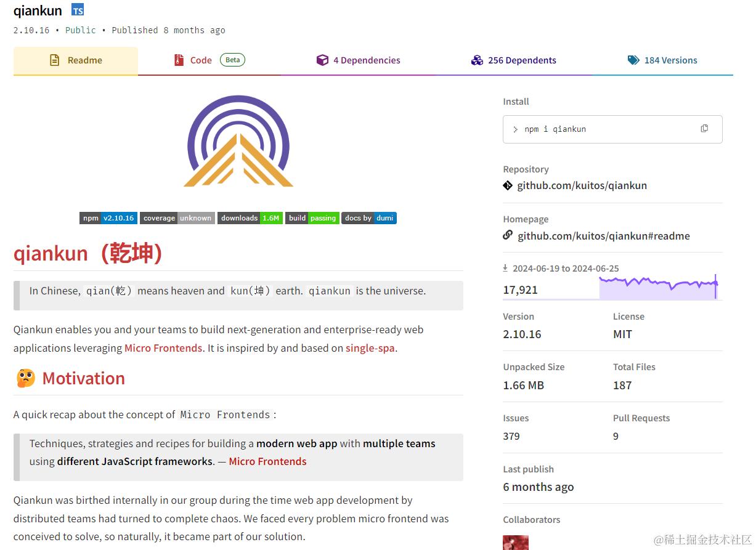This screenshot has width=756, height=550.
Task: Click the thinking face emoji by Motivation
Action: point(25,378)
